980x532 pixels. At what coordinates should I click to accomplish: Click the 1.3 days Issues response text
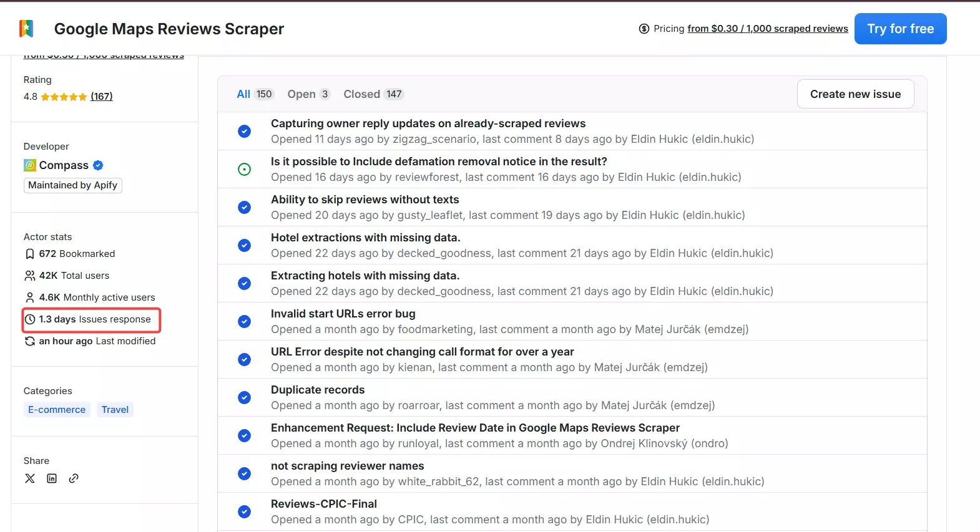pyautogui.click(x=95, y=319)
